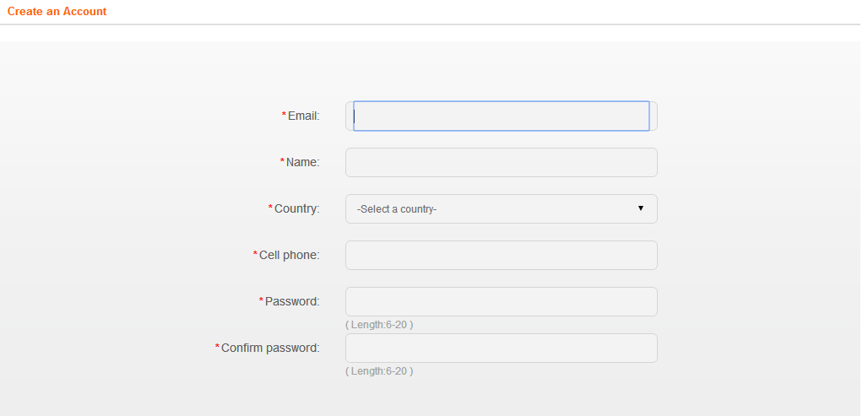Click into the Name text box

click(x=501, y=163)
